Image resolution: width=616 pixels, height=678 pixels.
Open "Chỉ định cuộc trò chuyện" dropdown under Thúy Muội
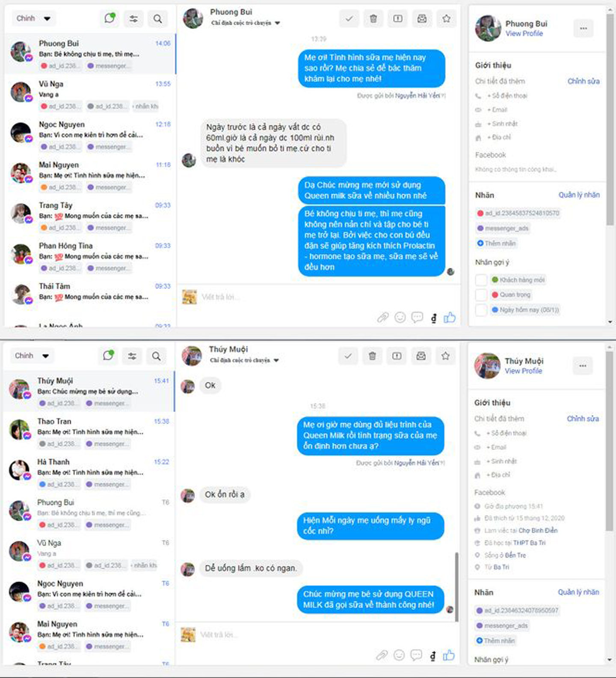pyautogui.click(x=245, y=360)
